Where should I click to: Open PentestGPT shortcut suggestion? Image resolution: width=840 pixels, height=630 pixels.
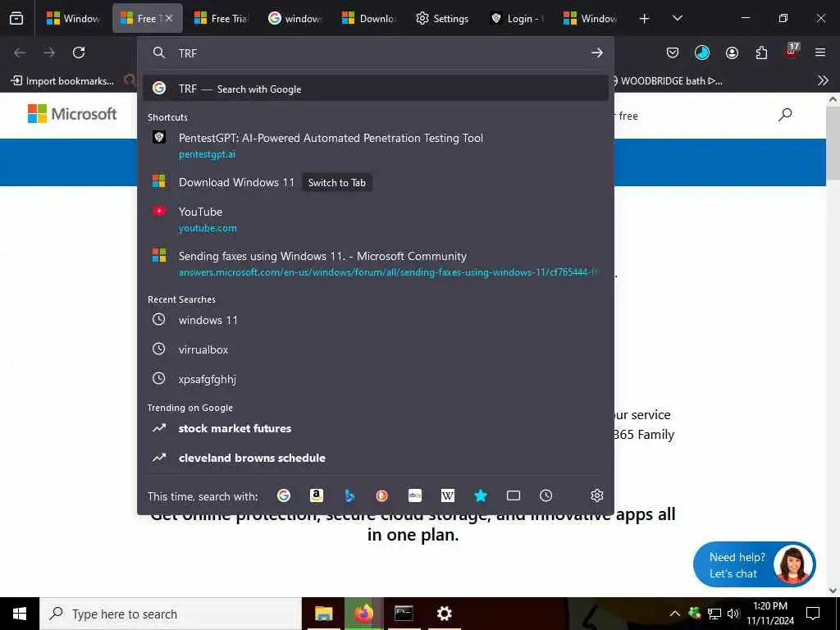[375, 145]
